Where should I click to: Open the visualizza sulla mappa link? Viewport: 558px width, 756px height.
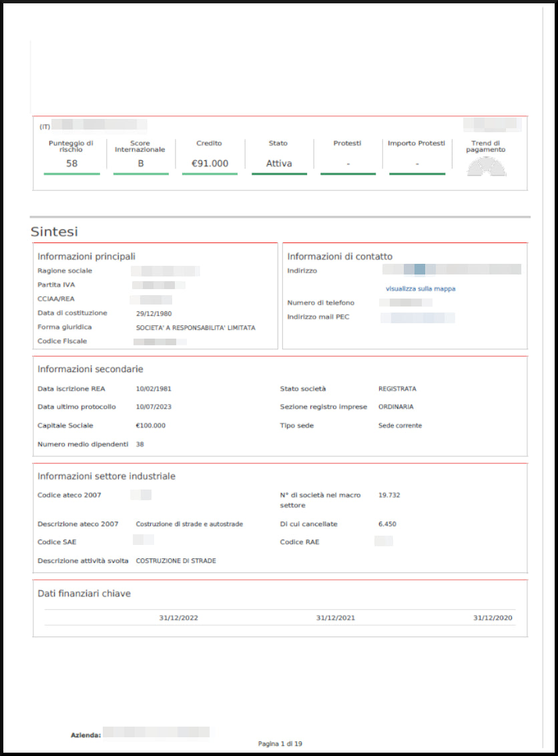[x=420, y=288]
